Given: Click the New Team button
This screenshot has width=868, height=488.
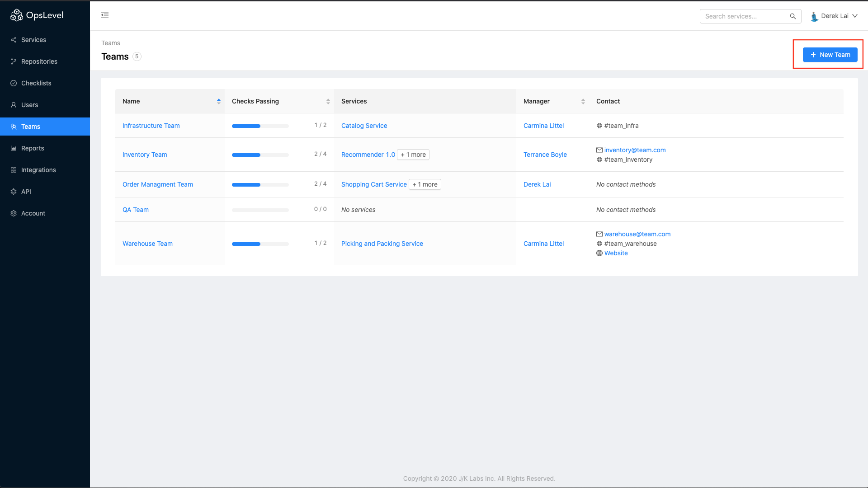Looking at the screenshot, I should [x=830, y=55].
